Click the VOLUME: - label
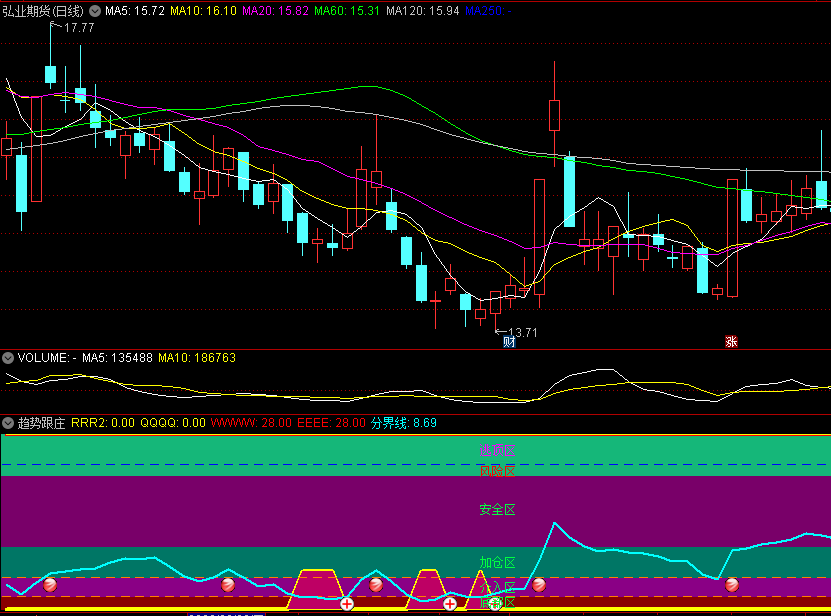 [x=47, y=358]
